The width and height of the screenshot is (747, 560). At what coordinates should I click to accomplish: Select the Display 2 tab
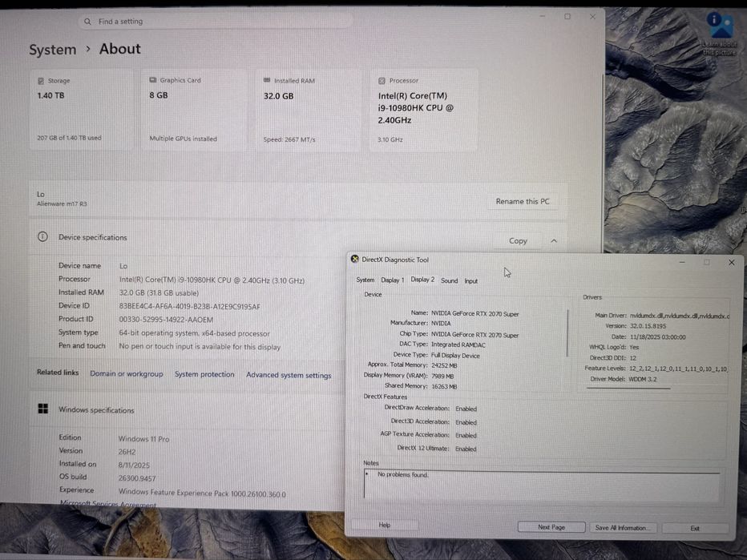pos(422,280)
